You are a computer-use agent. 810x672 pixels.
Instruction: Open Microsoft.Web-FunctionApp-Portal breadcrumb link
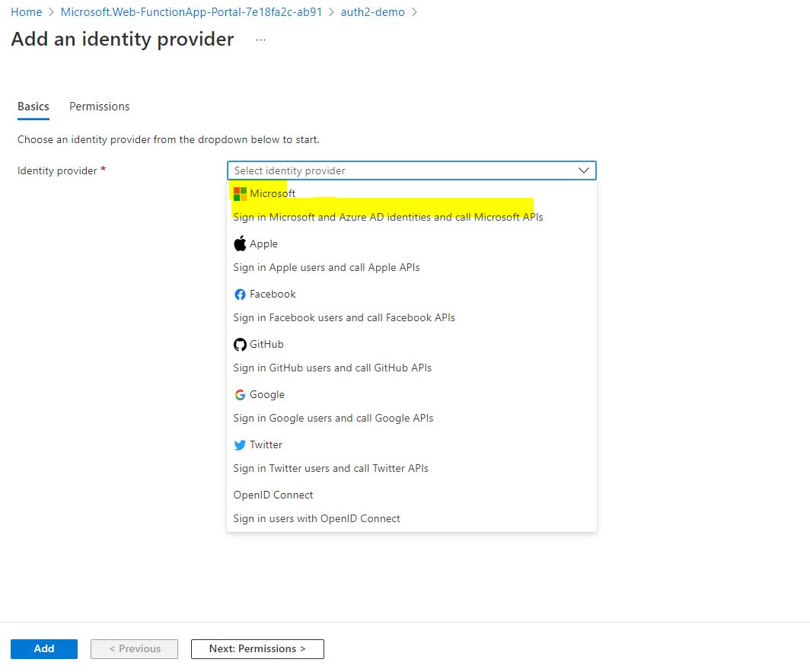191,12
